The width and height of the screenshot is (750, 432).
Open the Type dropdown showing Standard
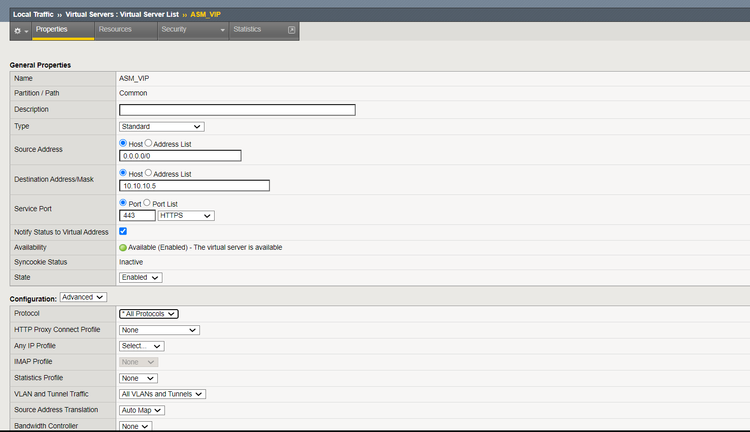pyautogui.click(x=162, y=127)
